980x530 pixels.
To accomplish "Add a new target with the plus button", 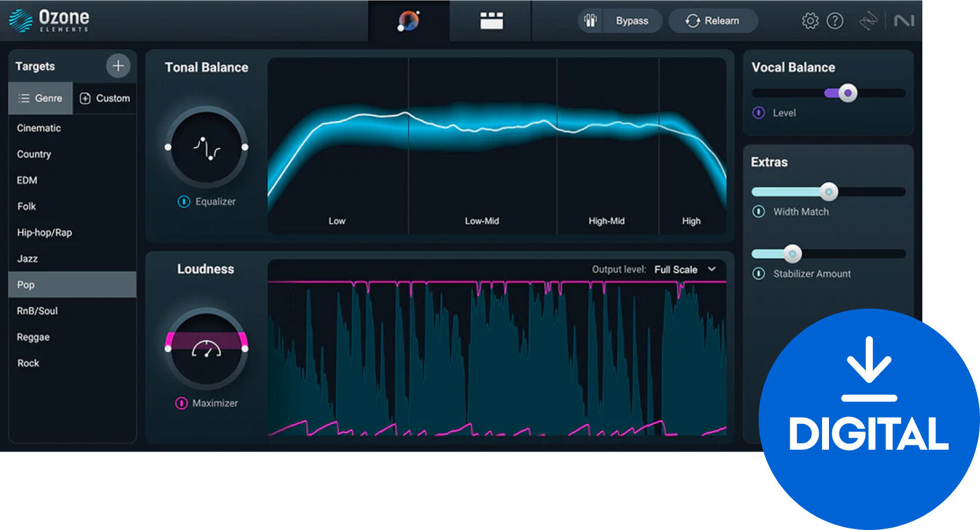I will [118, 66].
